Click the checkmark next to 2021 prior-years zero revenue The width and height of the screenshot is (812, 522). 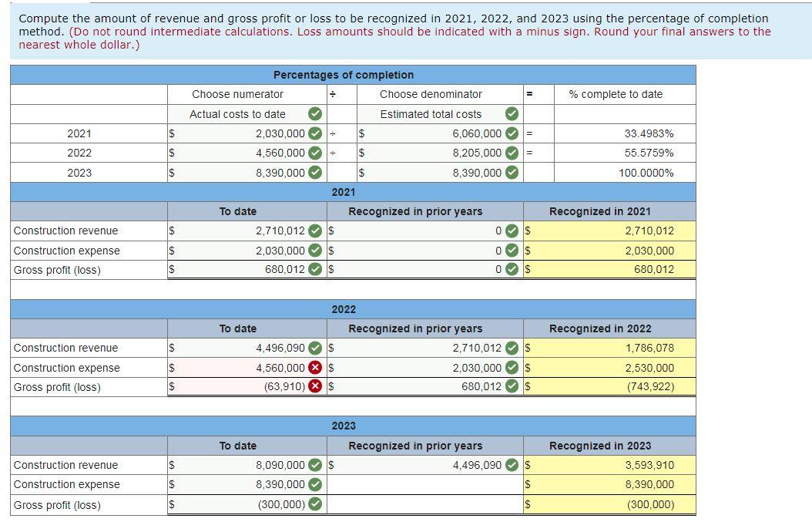[514, 230]
